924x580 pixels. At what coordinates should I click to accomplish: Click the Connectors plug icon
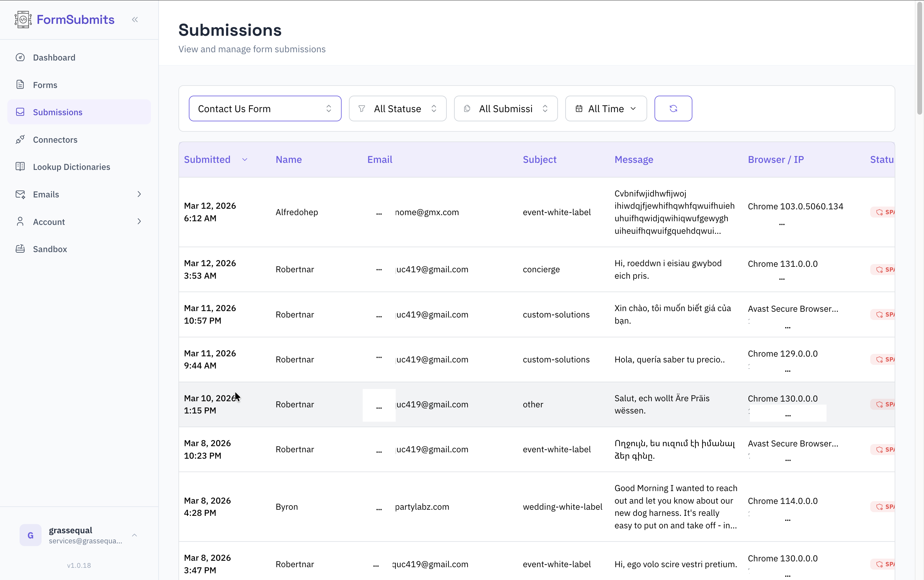coord(20,140)
